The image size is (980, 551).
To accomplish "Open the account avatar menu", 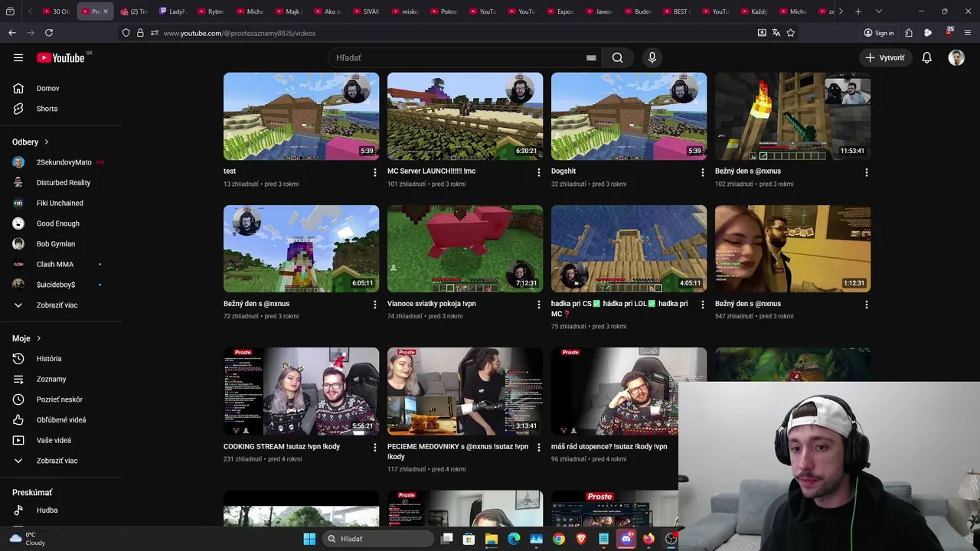I will 956,57.
